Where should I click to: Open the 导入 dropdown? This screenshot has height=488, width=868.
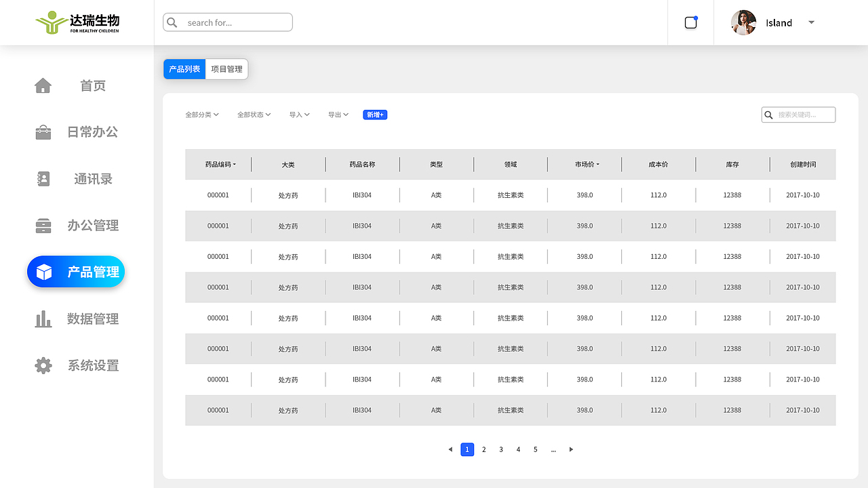(300, 115)
